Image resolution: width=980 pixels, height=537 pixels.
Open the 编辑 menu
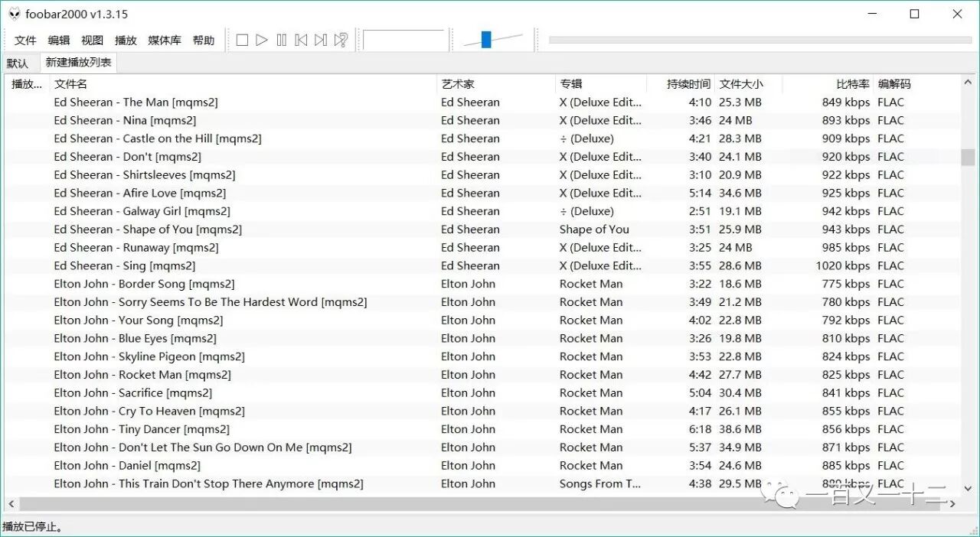click(x=59, y=41)
